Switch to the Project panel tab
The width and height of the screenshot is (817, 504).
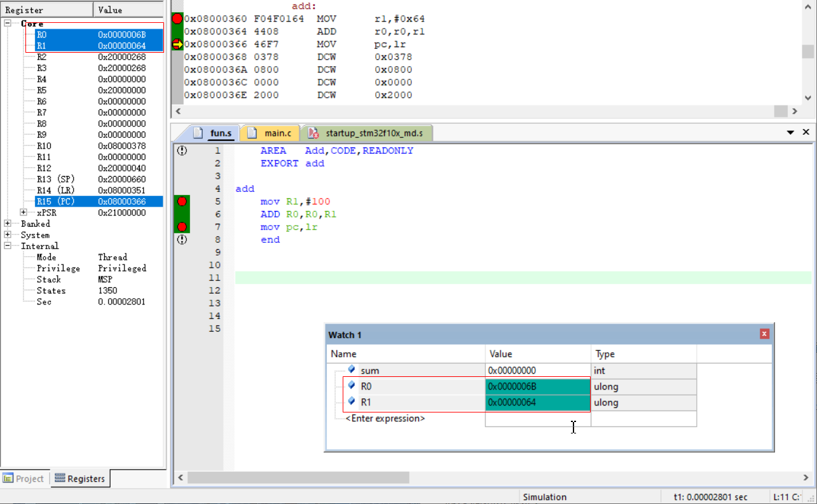pos(24,479)
